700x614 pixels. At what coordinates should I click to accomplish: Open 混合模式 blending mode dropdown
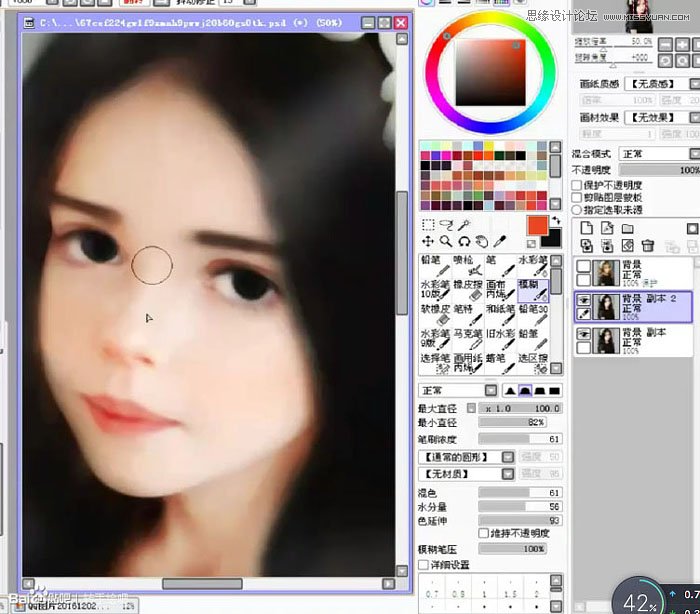click(x=695, y=154)
